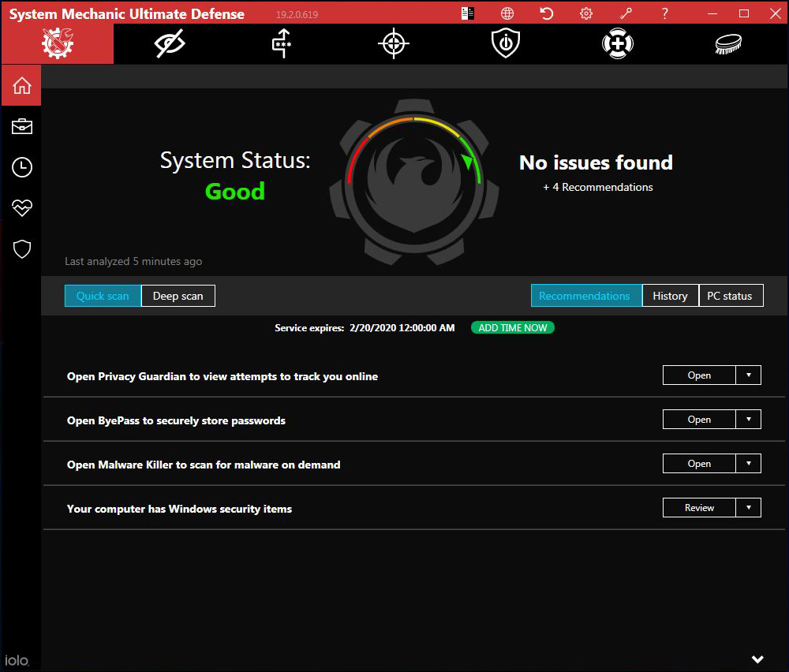The width and height of the screenshot is (789, 672).
Task: Expand dropdown arrow for Privacy Guardian row
Action: [x=749, y=375]
